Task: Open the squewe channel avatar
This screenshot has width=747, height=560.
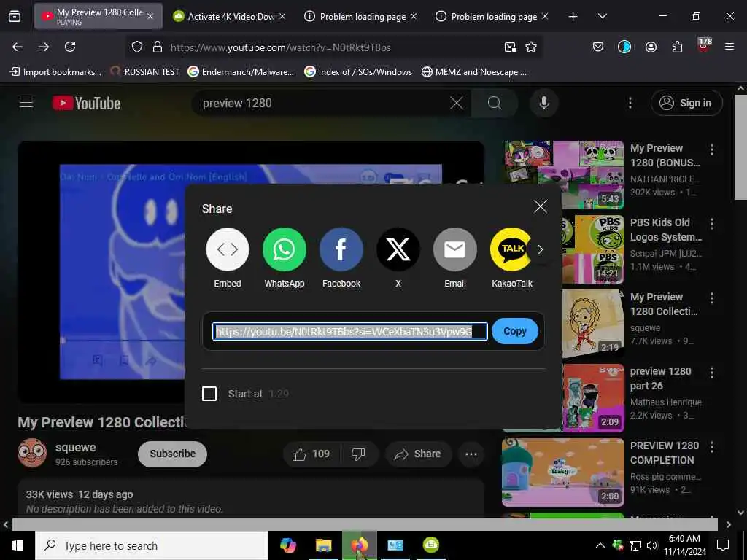Action: click(x=32, y=453)
